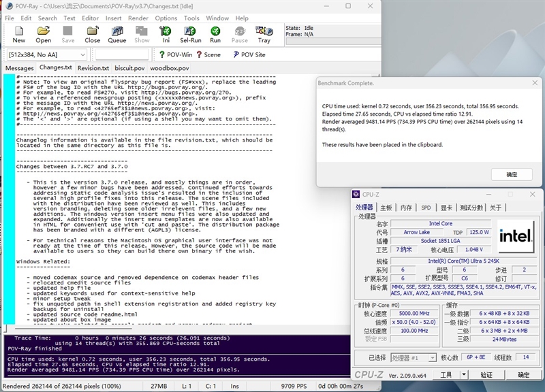Click the 27MB status bar entry
This screenshot has width=545, height=392.
tap(159, 386)
